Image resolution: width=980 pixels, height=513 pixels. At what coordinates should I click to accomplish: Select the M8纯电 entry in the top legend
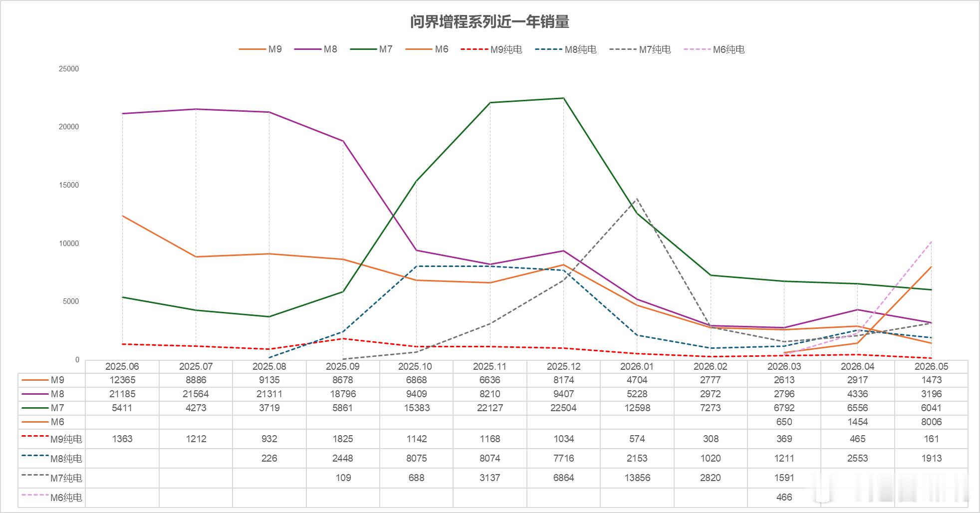pos(566,49)
